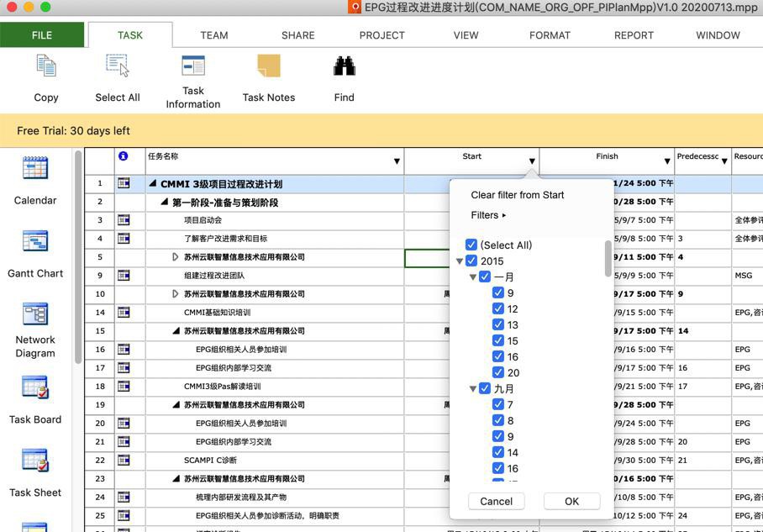Viewport: 763px width, 532px height.
Task: Click the Find binoculars icon
Action: tap(344, 66)
